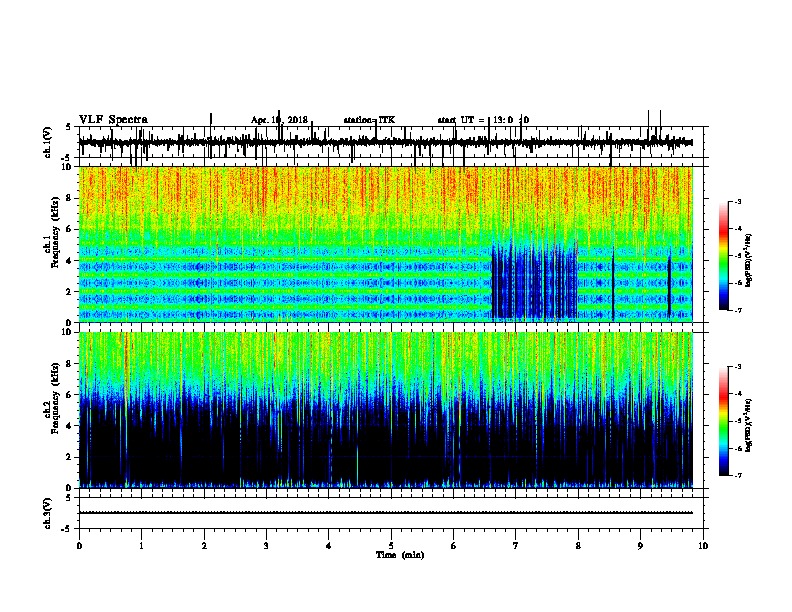Click time axis tick label "8"

[578, 546]
